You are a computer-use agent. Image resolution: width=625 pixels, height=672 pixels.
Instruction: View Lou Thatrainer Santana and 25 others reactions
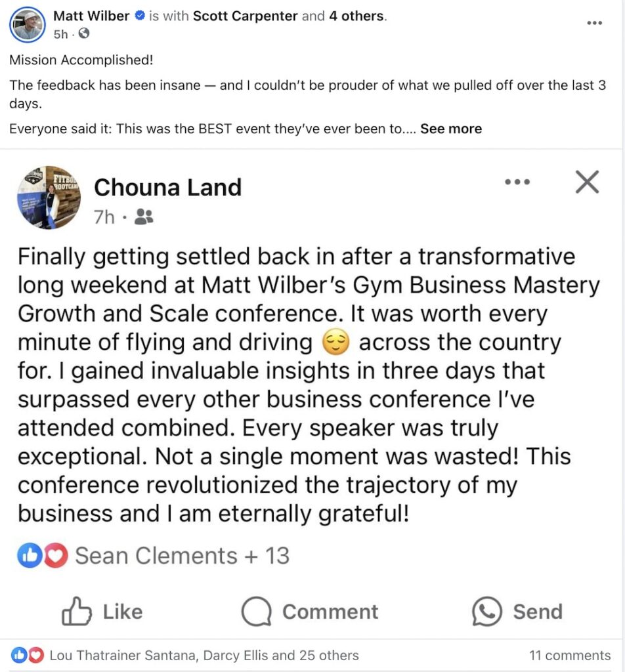point(204,656)
